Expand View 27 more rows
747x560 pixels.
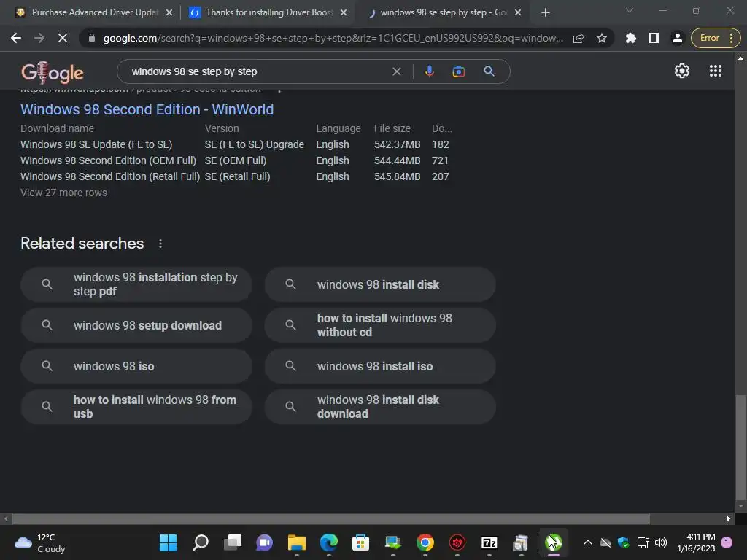point(64,192)
